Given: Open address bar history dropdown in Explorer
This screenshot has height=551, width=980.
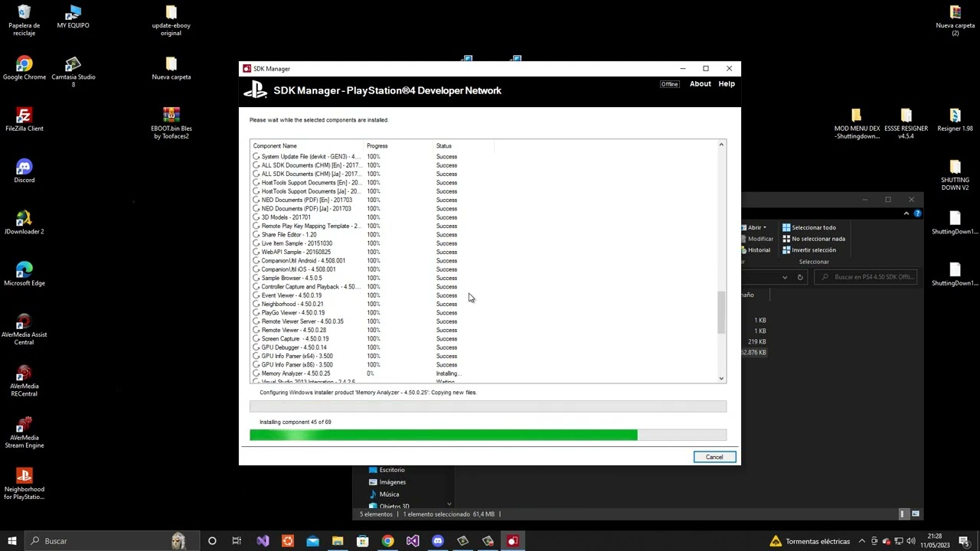Looking at the screenshot, I should coord(785,277).
